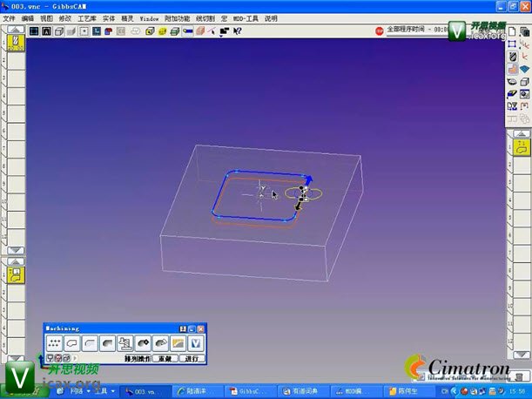
Task: Click the orange machining icon in right palette
Action: click(x=512, y=70)
